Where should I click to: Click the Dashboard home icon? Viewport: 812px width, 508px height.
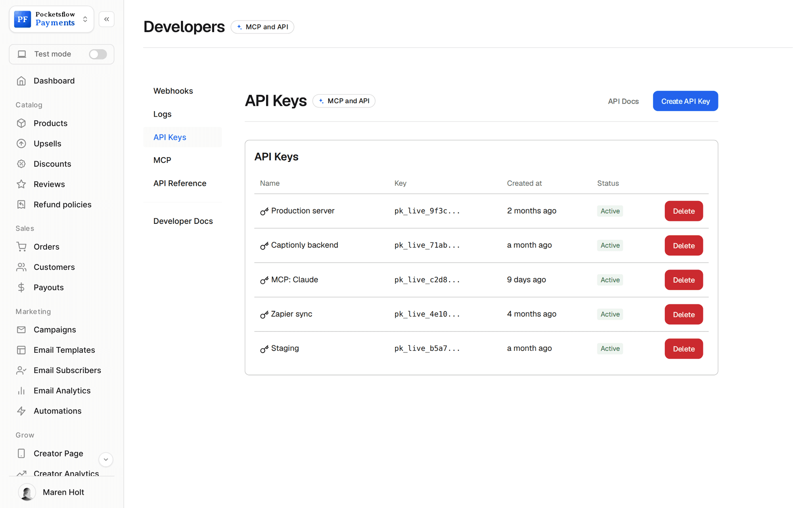point(21,81)
